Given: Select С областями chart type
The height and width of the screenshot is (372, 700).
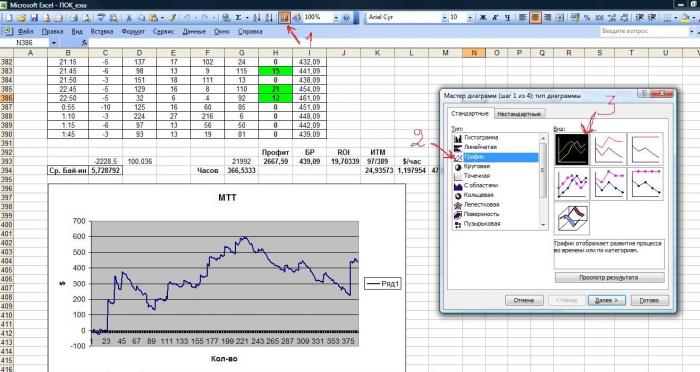Looking at the screenshot, I should 481,185.
